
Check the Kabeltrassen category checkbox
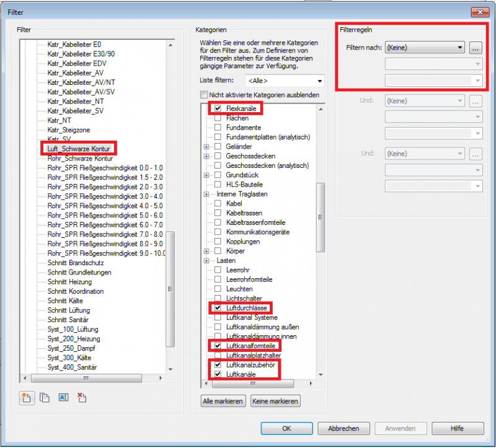tap(218, 213)
